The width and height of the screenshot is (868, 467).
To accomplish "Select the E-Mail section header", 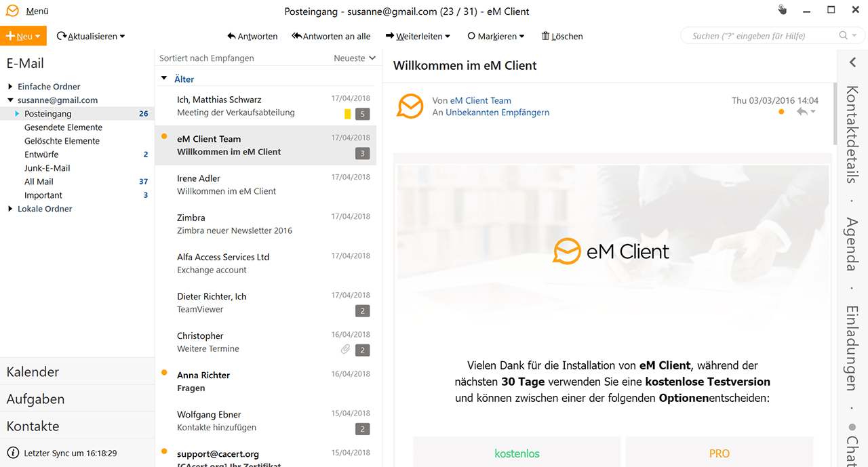I will coord(26,63).
